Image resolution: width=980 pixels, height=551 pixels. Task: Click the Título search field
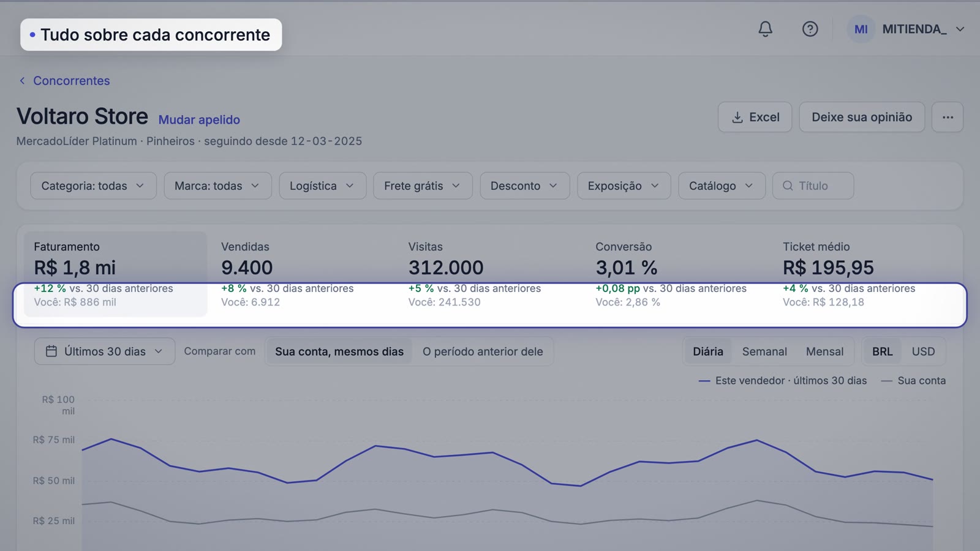pyautogui.click(x=813, y=186)
